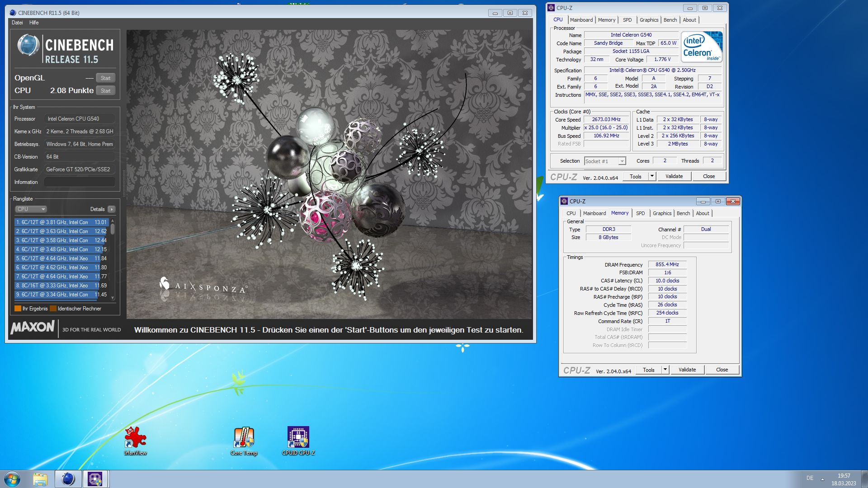Image resolution: width=868 pixels, height=488 pixels.
Task: Show hidden tray icons arrow
Action: pos(822,479)
